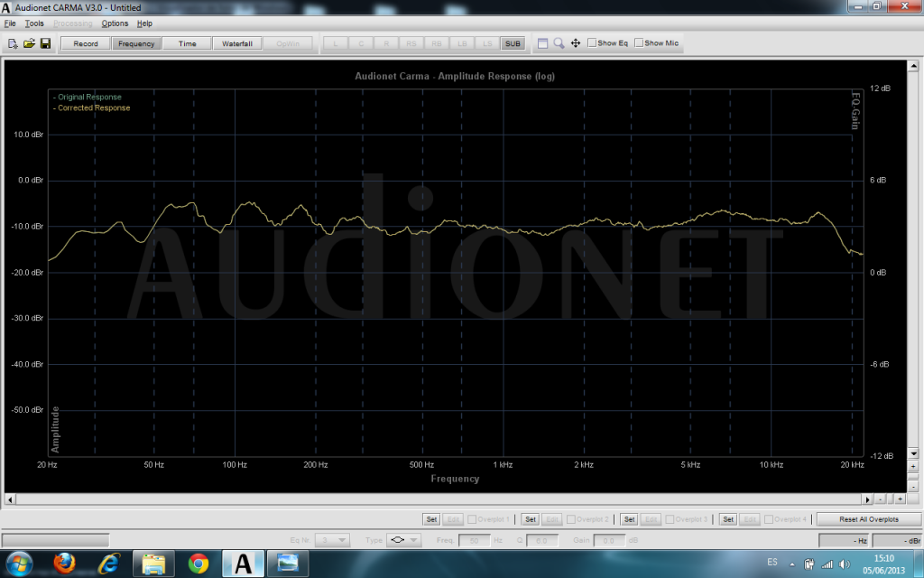The image size is (924, 578).
Task: Open the filter Type dropdown
Action: click(x=403, y=540)
